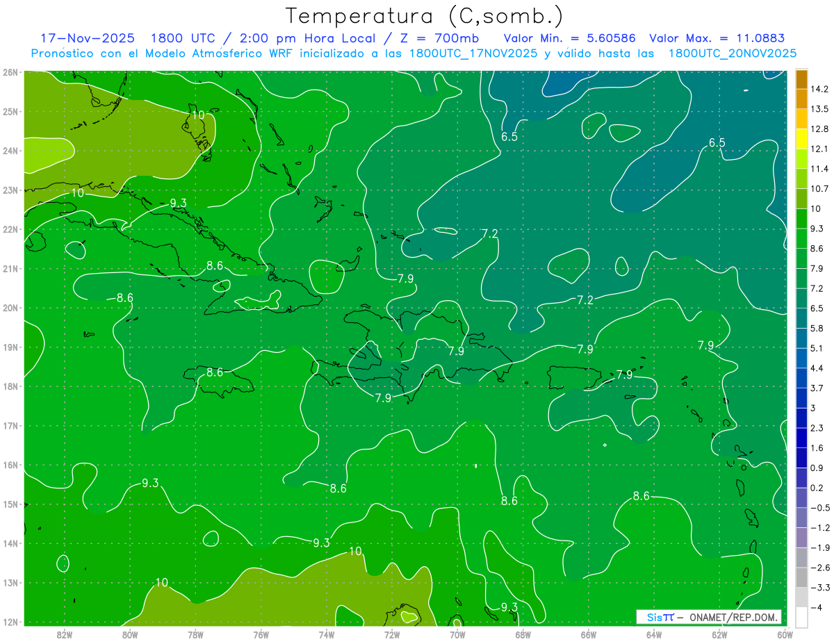Click legend value '11.4'
The height and width of the screenshot is (644, 834).
(x=819, y=169)
